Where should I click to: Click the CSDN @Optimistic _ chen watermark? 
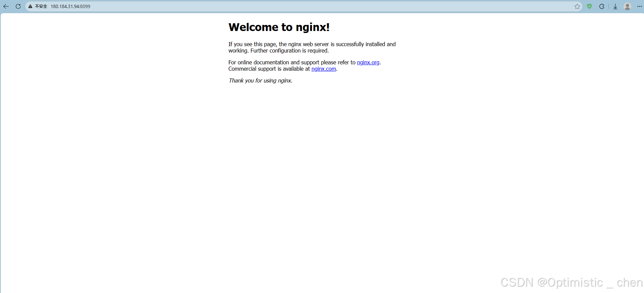pyautogui.click(x=571, y=282)
